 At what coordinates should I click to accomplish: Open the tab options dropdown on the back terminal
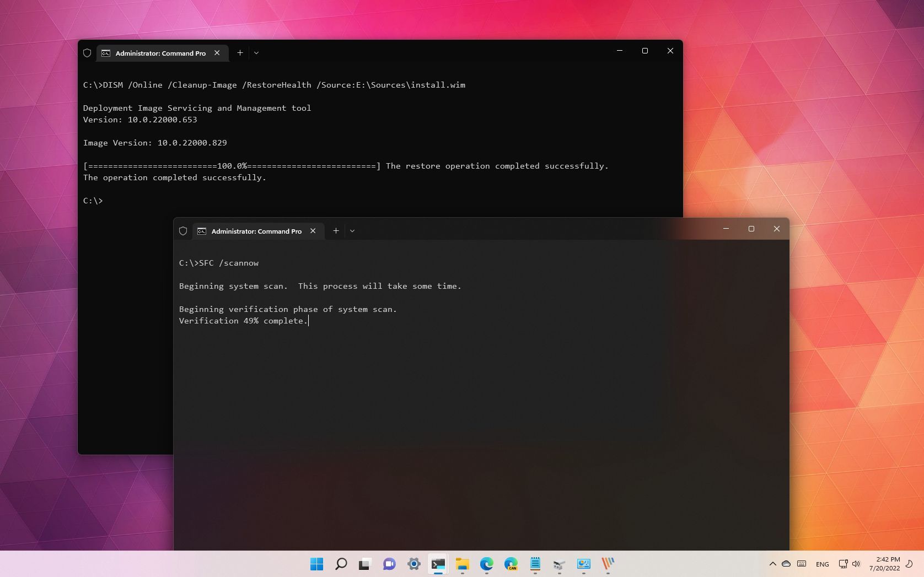(x=256, y=53)
